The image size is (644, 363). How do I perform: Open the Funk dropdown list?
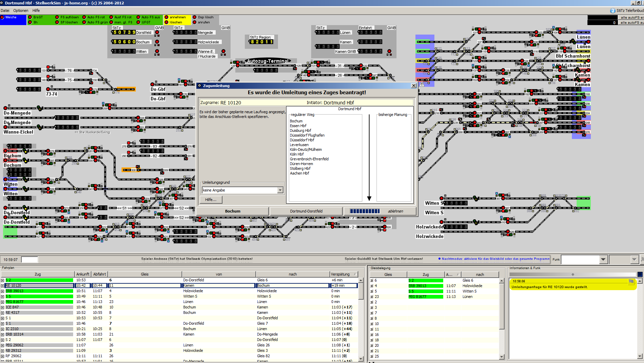[x=603, y=260]
